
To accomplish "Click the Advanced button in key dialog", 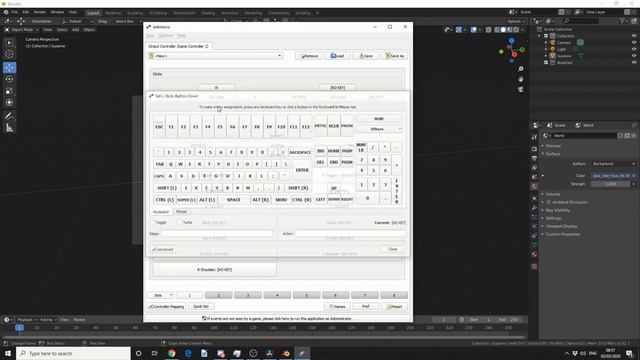I will tap(163, 249).
